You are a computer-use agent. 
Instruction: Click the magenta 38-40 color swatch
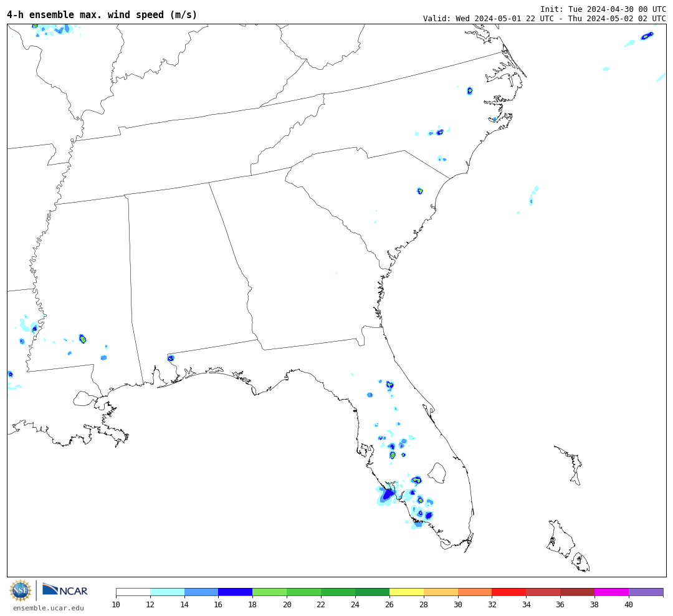click(612, 592)
